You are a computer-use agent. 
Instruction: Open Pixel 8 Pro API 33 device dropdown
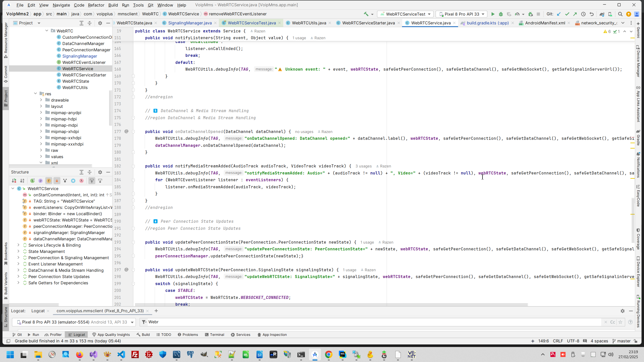coord(462,14)
